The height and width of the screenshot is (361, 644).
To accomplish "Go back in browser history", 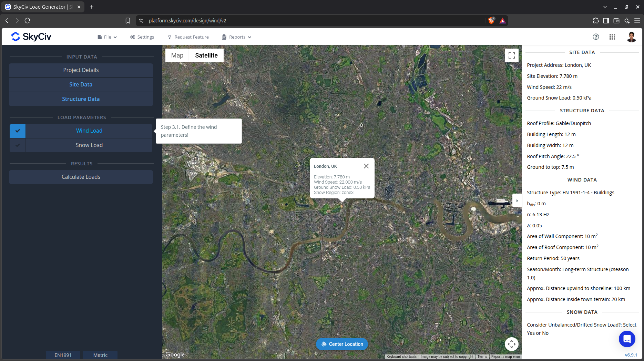I will [x=7, y=21].
